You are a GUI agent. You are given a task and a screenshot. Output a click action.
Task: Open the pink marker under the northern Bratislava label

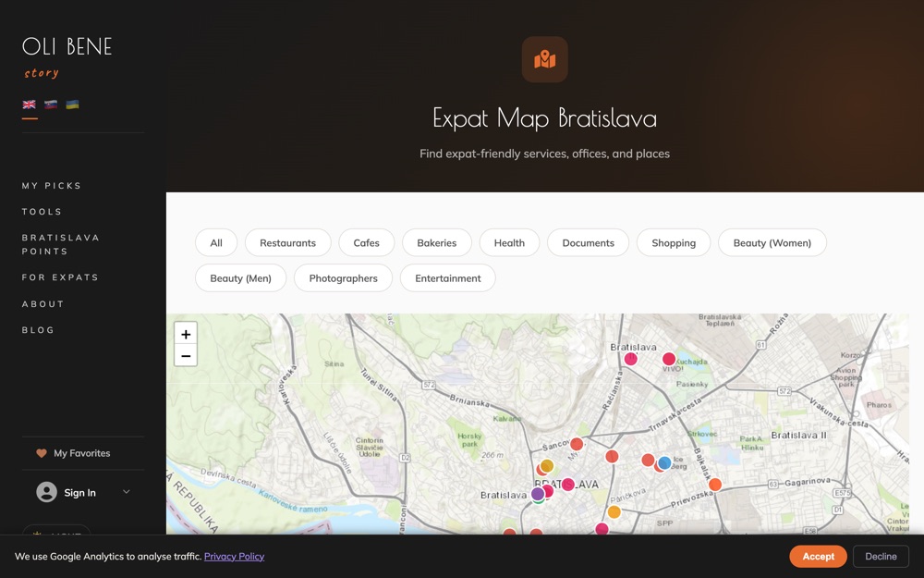point(630,359)
